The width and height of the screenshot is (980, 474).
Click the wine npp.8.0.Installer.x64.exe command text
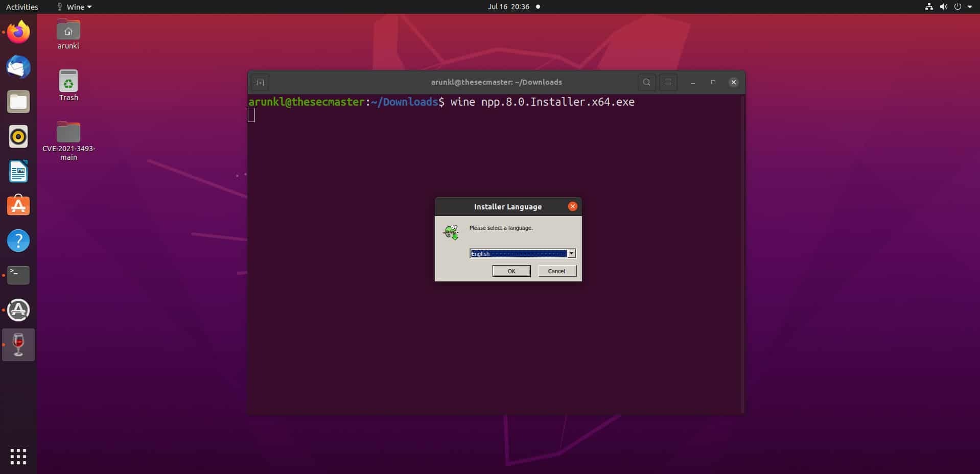[x=542, y=102]
